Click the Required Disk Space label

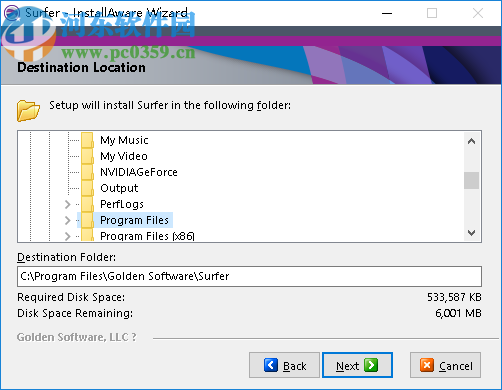click(x=71, y=297)
